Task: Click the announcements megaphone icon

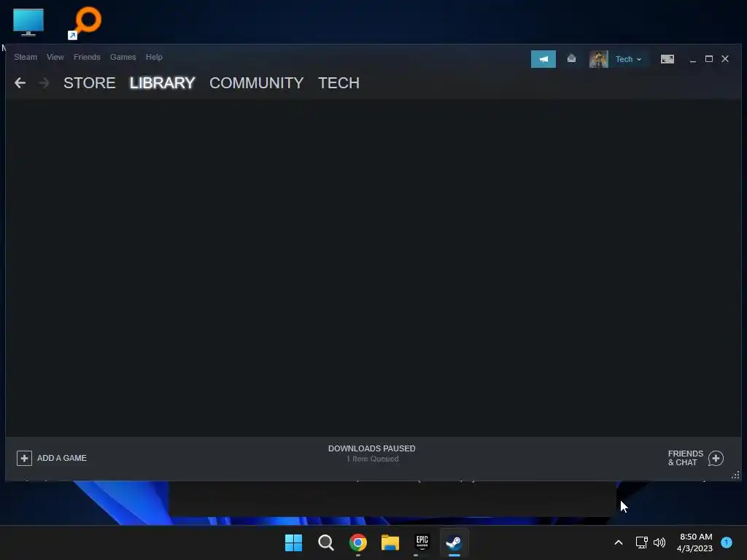Action: (543, 59)
